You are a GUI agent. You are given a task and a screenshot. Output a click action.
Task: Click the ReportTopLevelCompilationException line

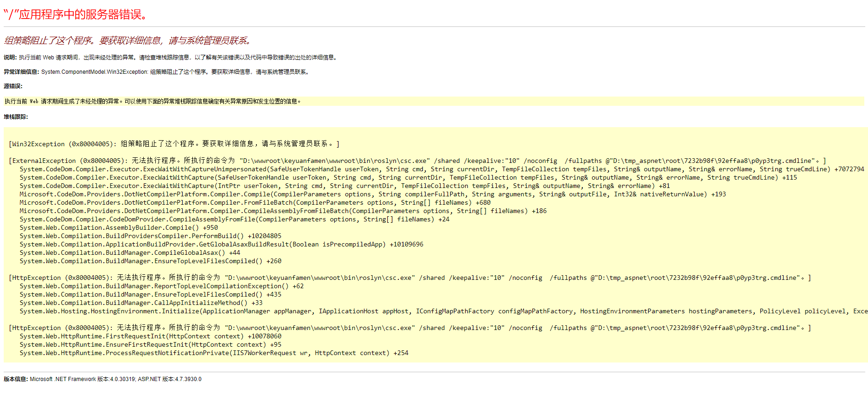pyautogui.click(x=161, y=286)
